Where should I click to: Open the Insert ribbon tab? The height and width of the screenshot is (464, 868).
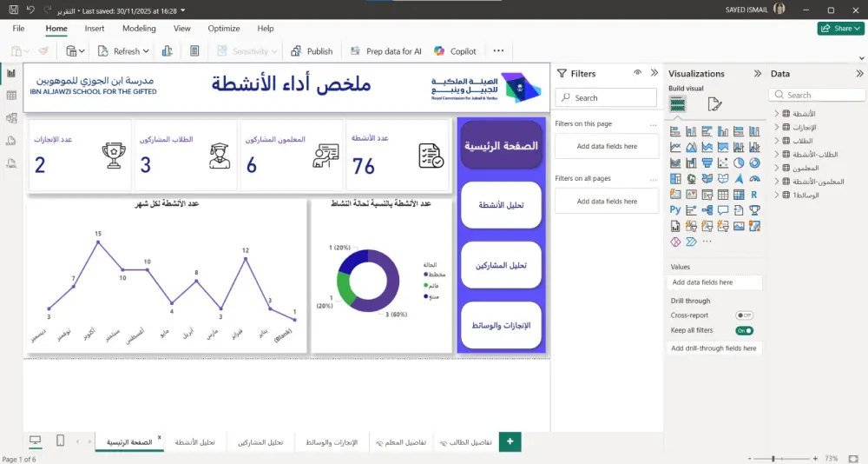click(x=94, y=29)
